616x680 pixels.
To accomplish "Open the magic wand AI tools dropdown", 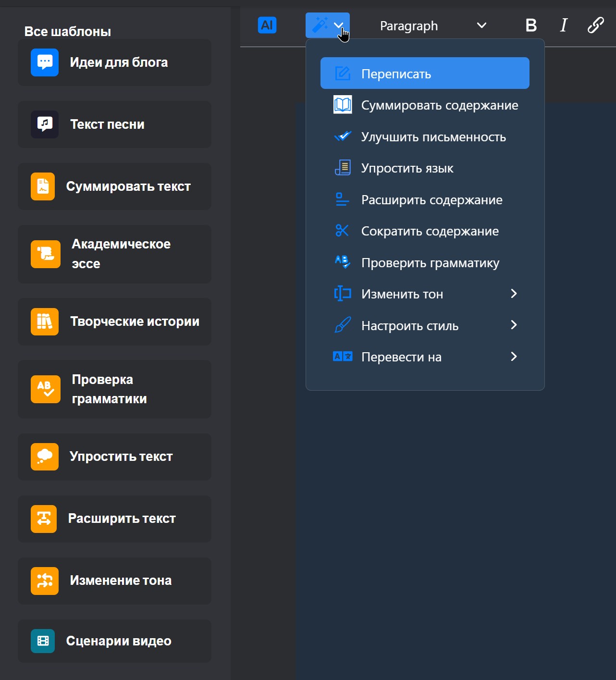I will pos(328,25).
